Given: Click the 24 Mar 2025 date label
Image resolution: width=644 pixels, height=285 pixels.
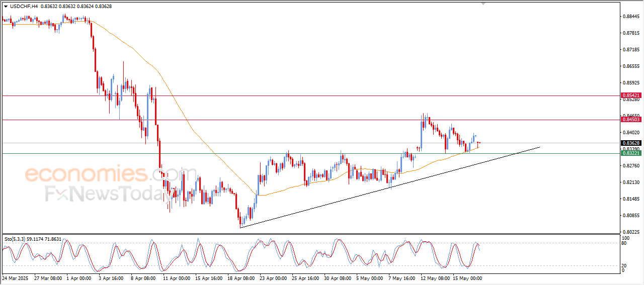Looking at the screenshot, I should click(15, 277).
